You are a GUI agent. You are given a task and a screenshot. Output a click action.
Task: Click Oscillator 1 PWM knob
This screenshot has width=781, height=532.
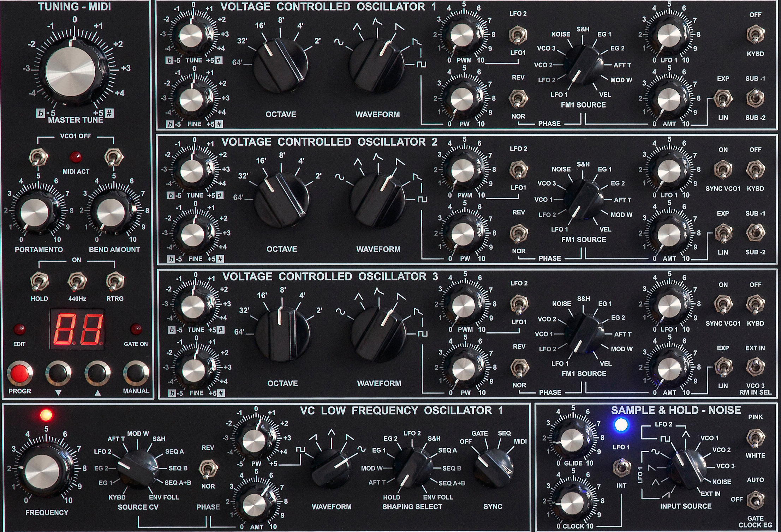point(463,35)
